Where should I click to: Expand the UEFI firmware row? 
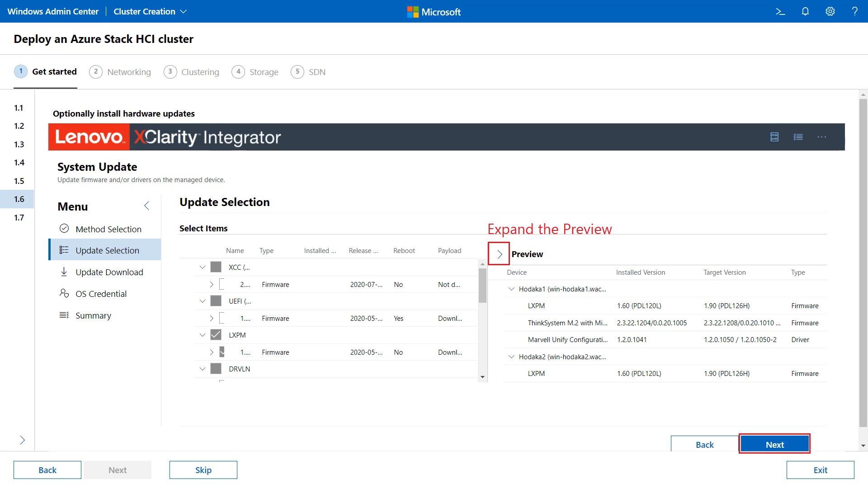click(211, 318)
